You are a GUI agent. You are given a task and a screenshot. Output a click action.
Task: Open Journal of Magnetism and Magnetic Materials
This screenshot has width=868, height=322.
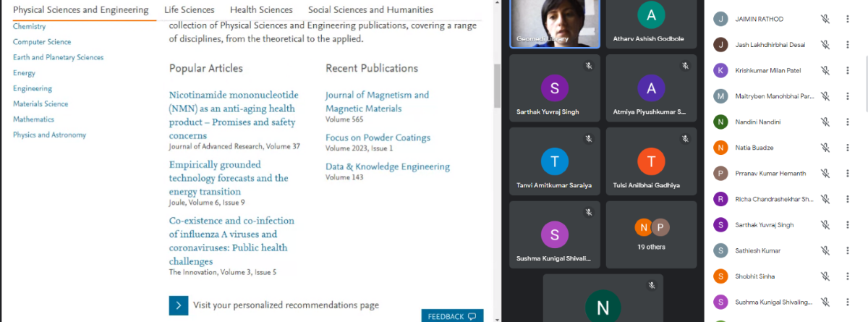pos(377,102)
